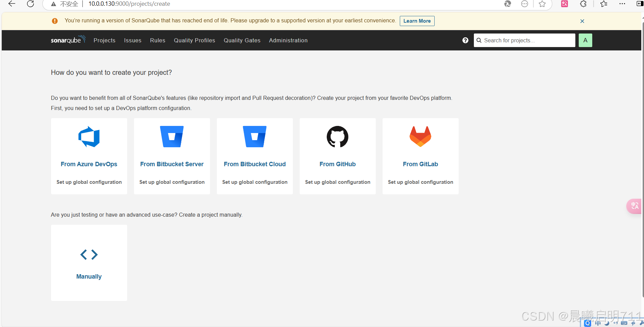Image resolution: width=644 pixels, height=327 pixels.
Task: Select From Bitbucket Cloud link
Action: pyautogui.click(x=255, y=164)
